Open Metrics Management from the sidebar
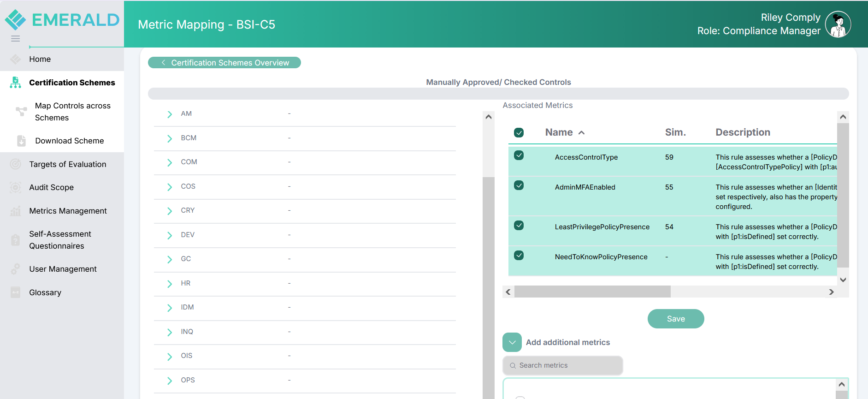 (68, 211)
